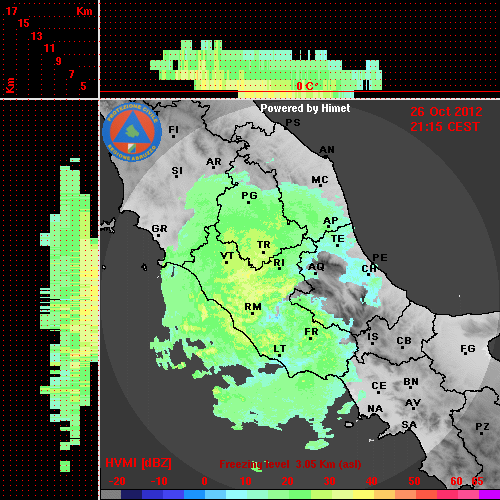Click the NA city label
This screenshot has width=500, height=500.
click(x=375, y=408)
